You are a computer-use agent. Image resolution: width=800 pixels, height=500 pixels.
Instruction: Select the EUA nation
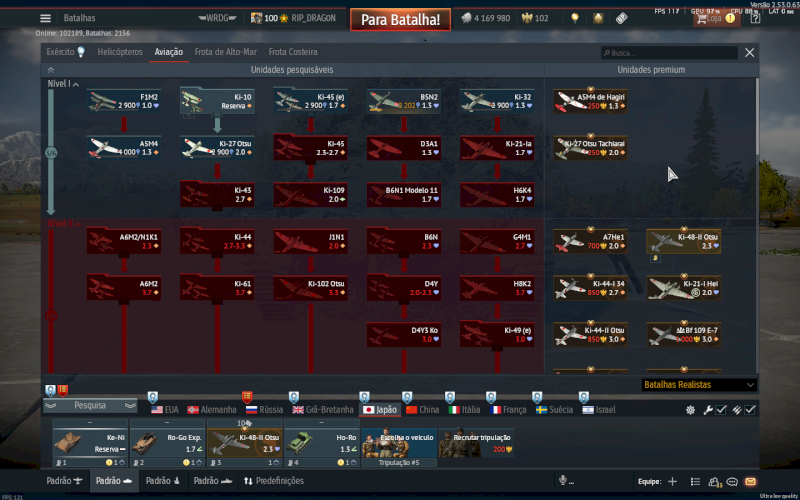pyautogui.click(x=165, y=410)
